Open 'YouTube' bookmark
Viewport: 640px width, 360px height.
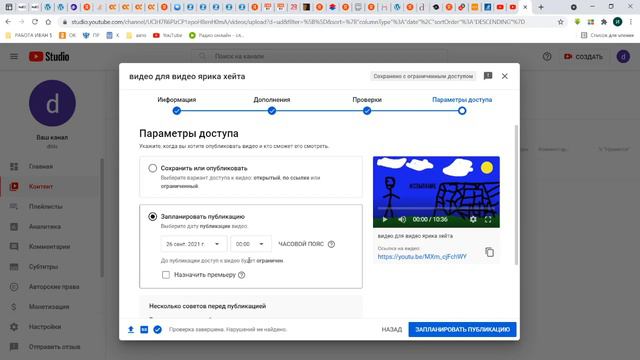coord(167,36)
